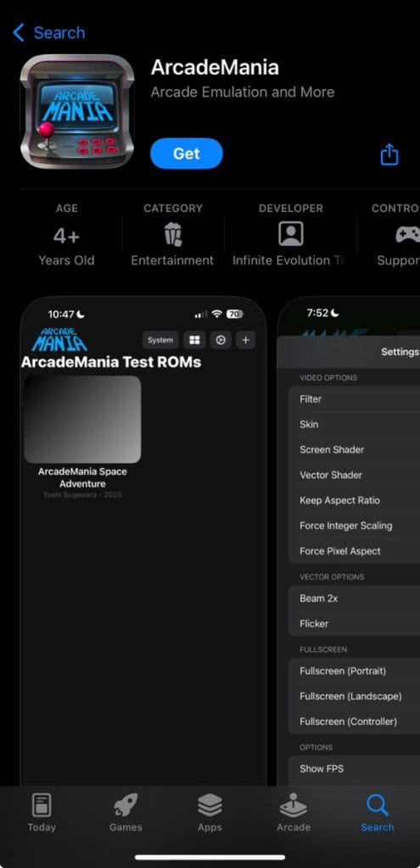
Task: Tap the share icon
Action: (x=389, y=154)
